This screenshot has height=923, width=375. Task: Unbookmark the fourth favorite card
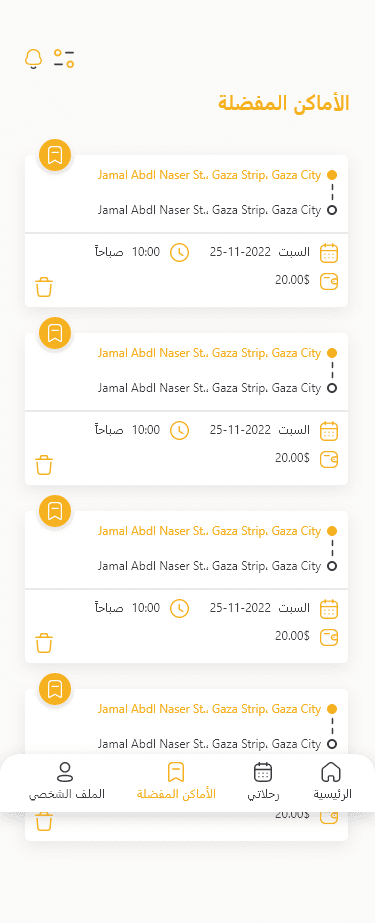pyautogui.click(x=55, y=689)
